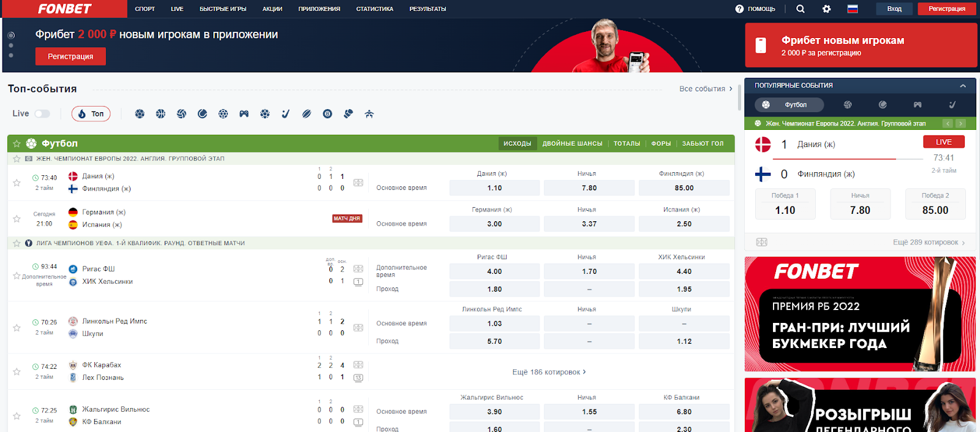The image size is (980, 432).
Task: Switch to Тоталы tab
Action: pyautogui.click(x=627, y=143)
